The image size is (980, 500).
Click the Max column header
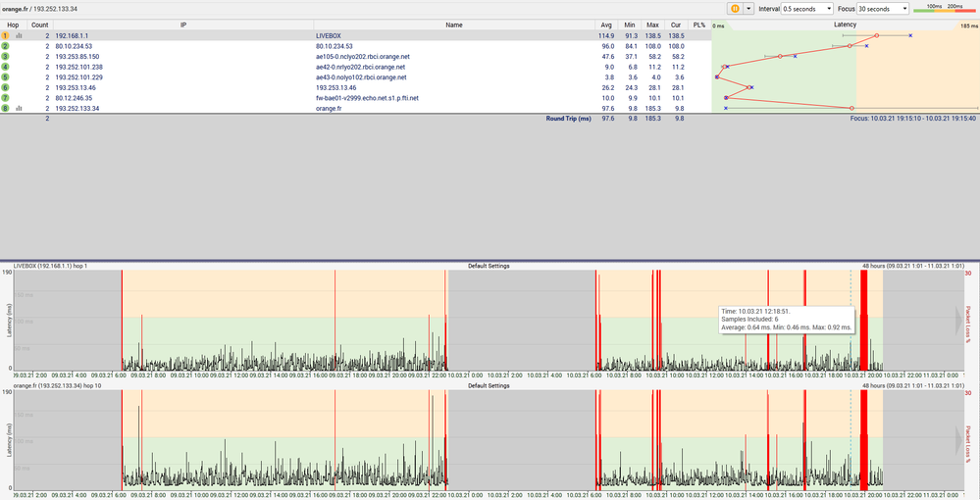pyautogui.click(x=652, y=25)
